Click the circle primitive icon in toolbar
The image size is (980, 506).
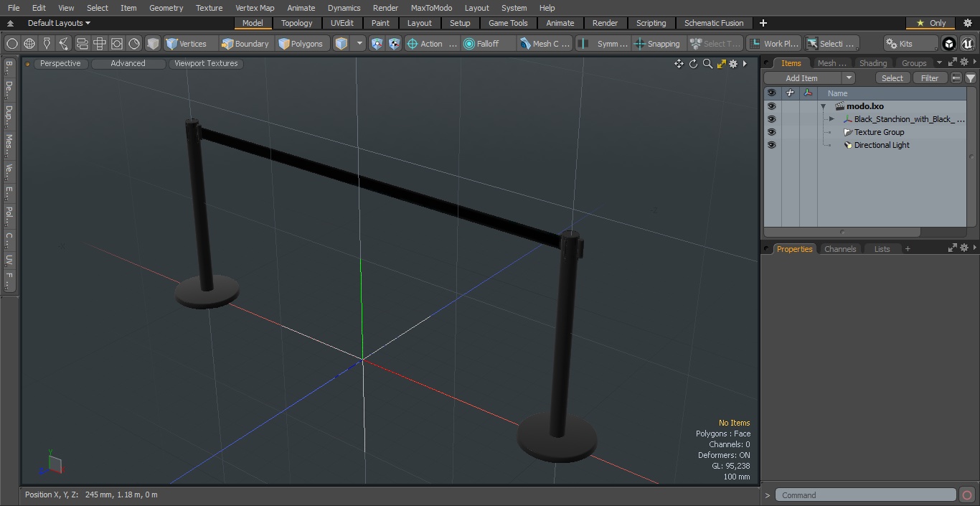(x=12, y=44)
